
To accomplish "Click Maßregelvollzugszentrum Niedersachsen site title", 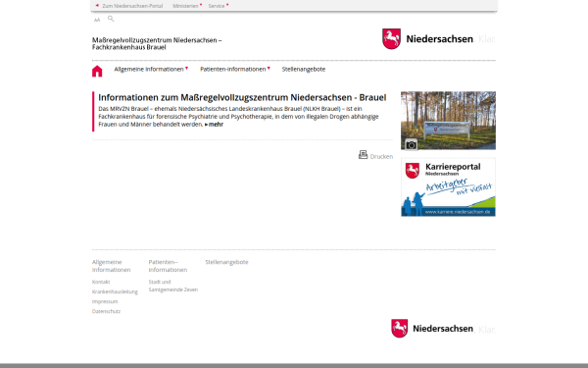I will click(157, 43).
